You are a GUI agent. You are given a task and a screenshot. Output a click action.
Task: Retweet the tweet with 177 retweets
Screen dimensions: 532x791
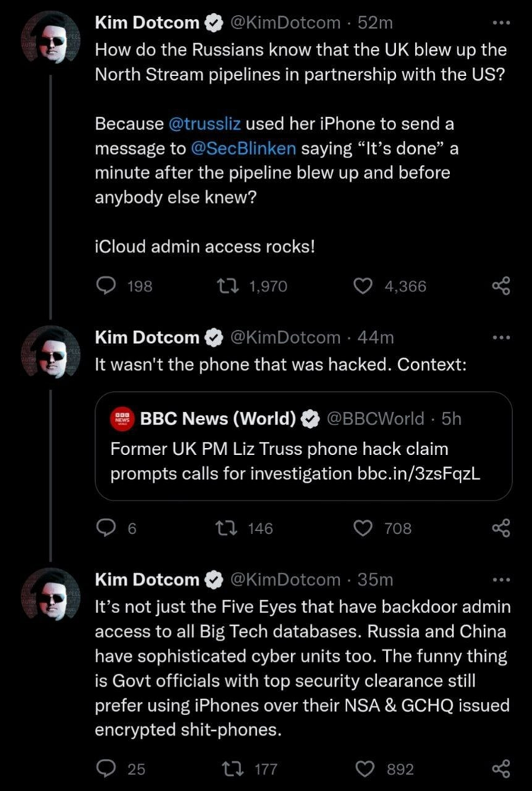pos(226,770)
